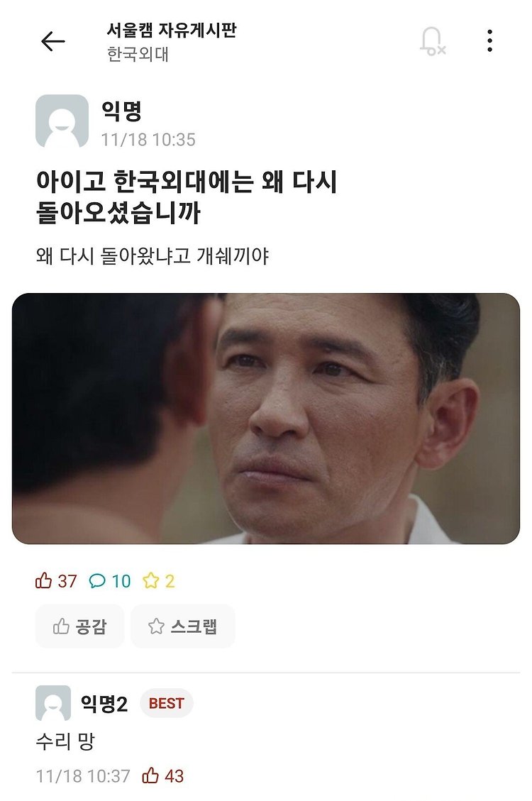Screen dimensions: 532x801
Task: Click the comment text 수리 망
Action: coord(65,741)
